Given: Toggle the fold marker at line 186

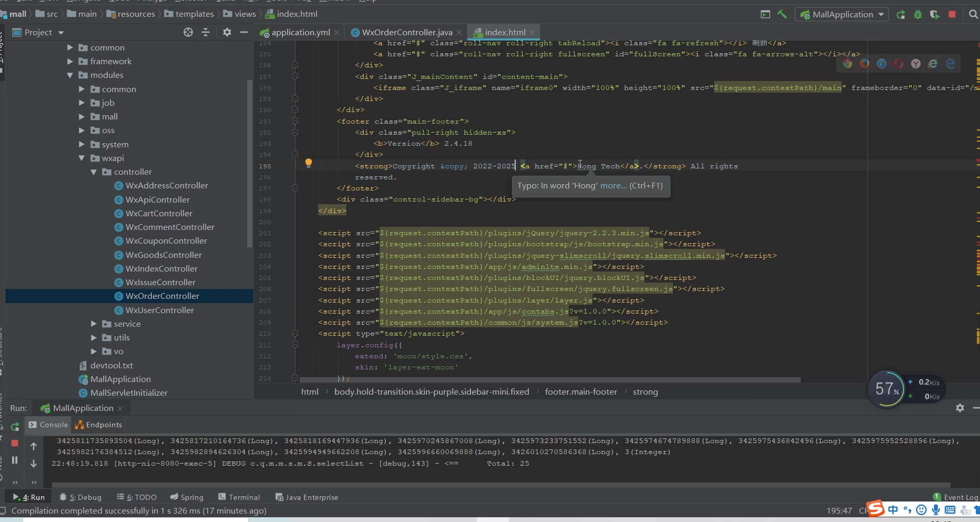Looking at the screenshot, I should click(x=295, y=65).
